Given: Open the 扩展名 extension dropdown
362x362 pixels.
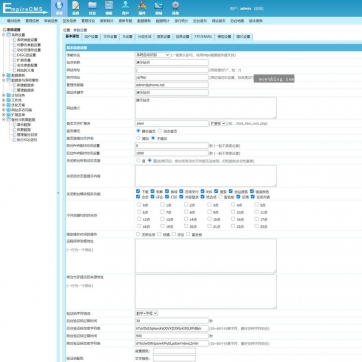Looking at the screenshot, I should coord(218,124).
